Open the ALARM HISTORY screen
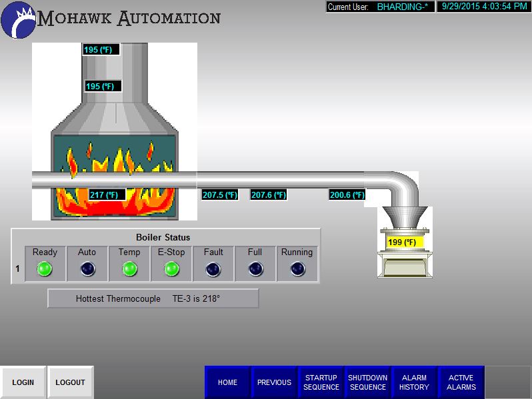532x399 pixels. pos(414,382)
